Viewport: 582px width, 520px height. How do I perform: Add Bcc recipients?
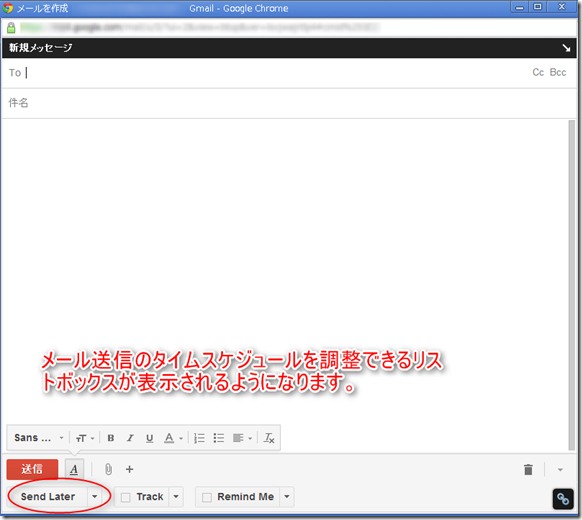click(558, 72)
